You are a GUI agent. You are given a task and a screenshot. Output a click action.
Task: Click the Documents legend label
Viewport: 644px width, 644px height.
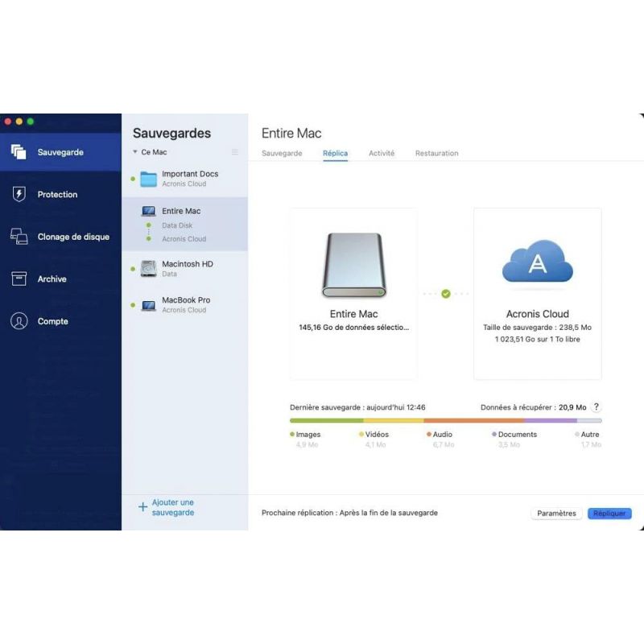pos(518,435)
